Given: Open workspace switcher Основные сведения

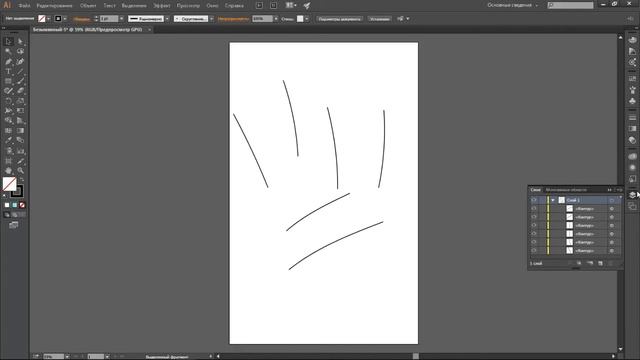Looking at the screenshot, I should [513, 5].
